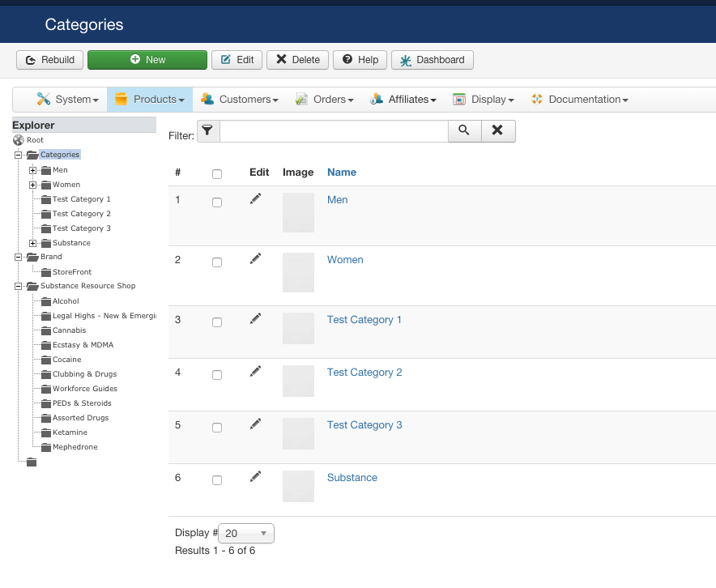Open the Products dropdown menu
Viewport: 716px width, 588px height.
pos(150,99)
